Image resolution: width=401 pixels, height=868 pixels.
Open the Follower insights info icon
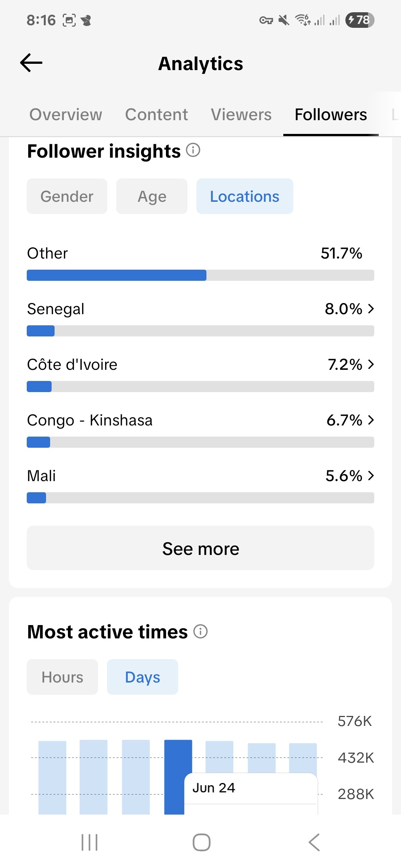pos(193,150)
